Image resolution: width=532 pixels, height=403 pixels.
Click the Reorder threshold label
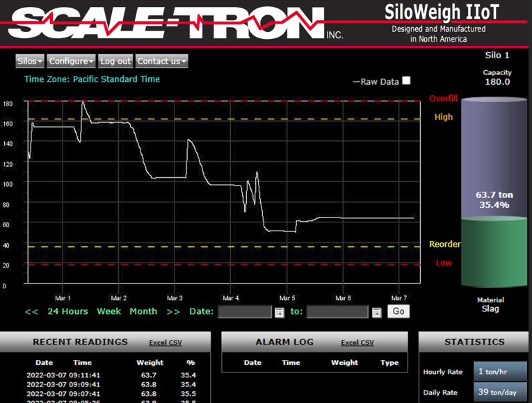coord(445,244)
